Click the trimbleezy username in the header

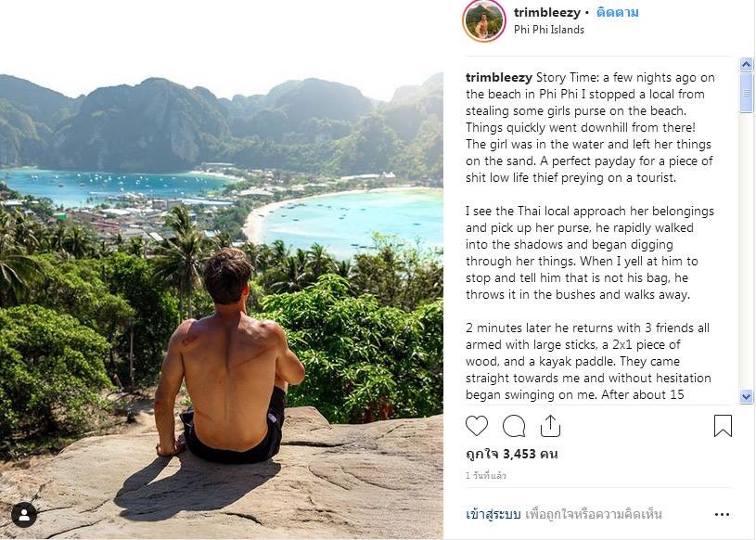point(547,12)
